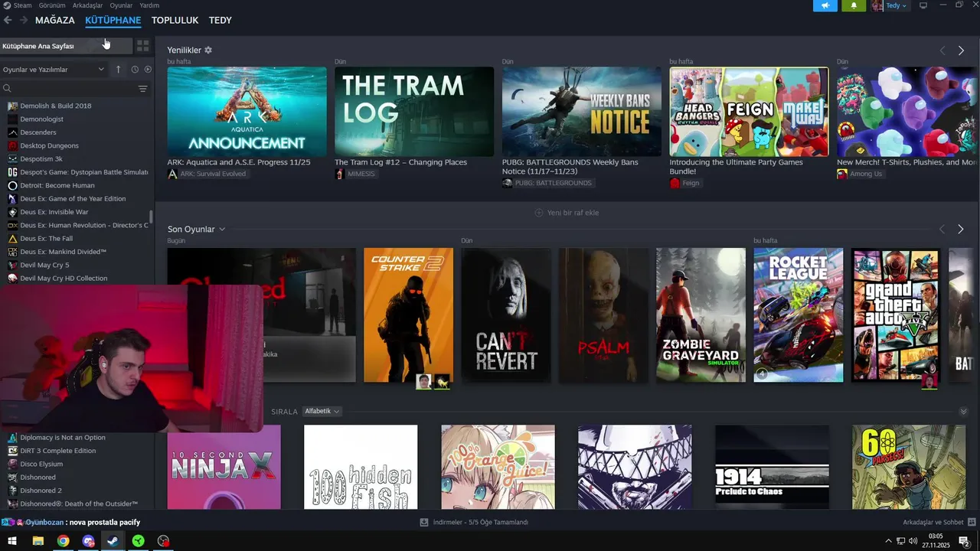This screenshot has width=980, height=551.
Task: Click Kütüphane Ana Sayfası button
Action: tap(65, 46)
